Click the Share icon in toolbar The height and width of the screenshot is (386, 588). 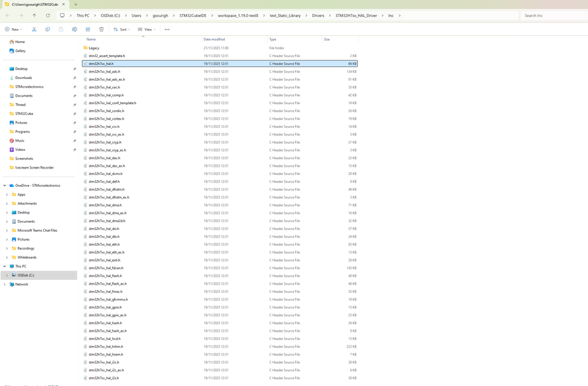click(x=88, y=29)
